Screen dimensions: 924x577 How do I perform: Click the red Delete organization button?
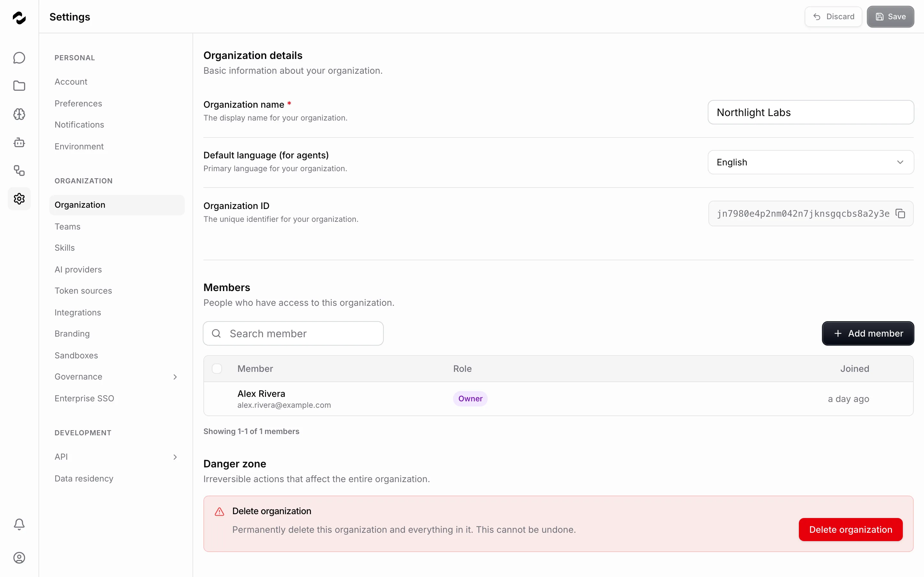pos(851,530)
